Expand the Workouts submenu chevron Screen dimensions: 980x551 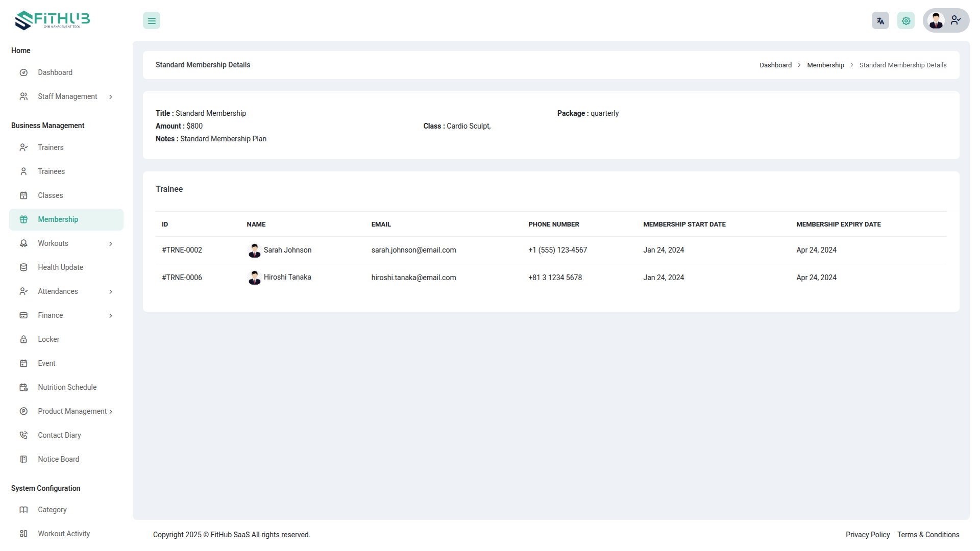tap(110, 244)
